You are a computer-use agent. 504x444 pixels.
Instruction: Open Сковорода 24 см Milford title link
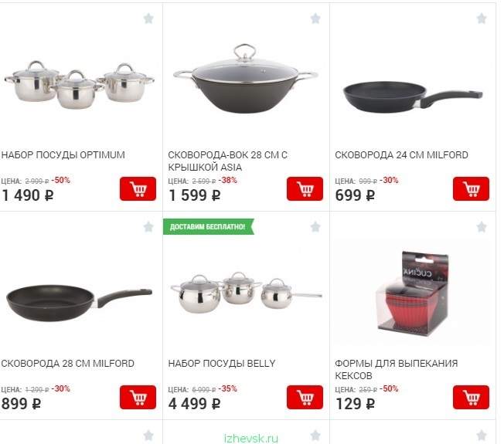pyautogui.click(x=401, y=155)
